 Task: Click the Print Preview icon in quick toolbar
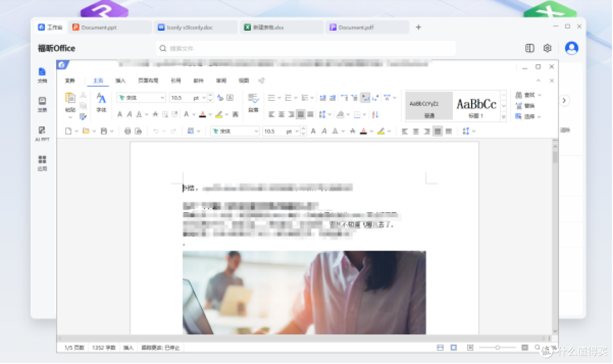tap(138, 131)
